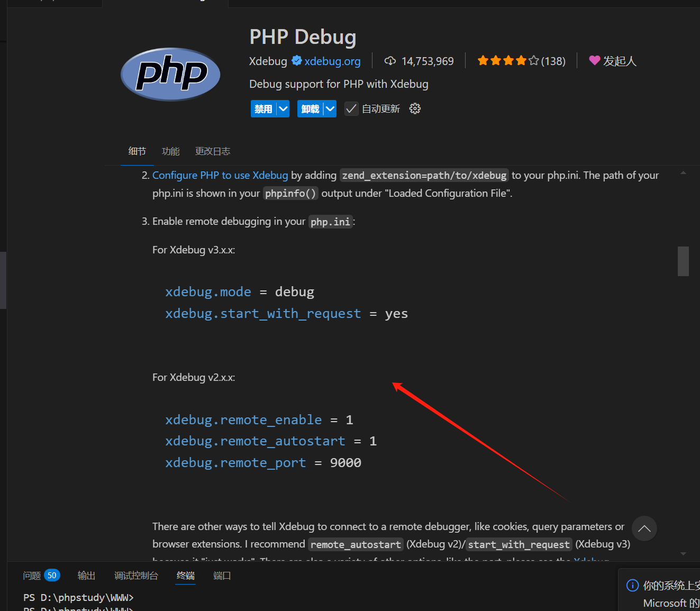
Task: Click the xdebug.remote_port = 9000 line
Action: pos(263,463)
